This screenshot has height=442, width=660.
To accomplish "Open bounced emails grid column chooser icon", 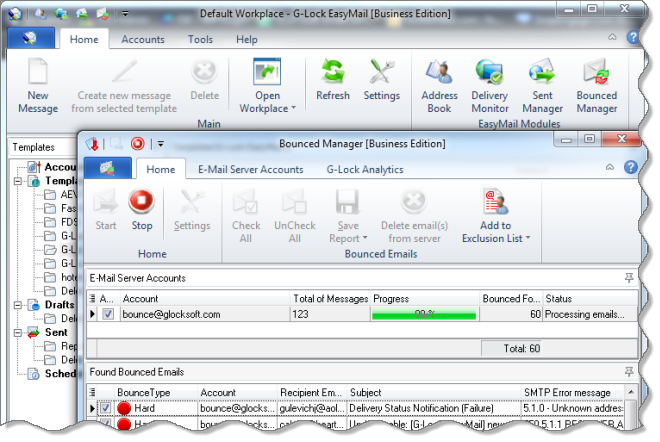I will 92,392.
